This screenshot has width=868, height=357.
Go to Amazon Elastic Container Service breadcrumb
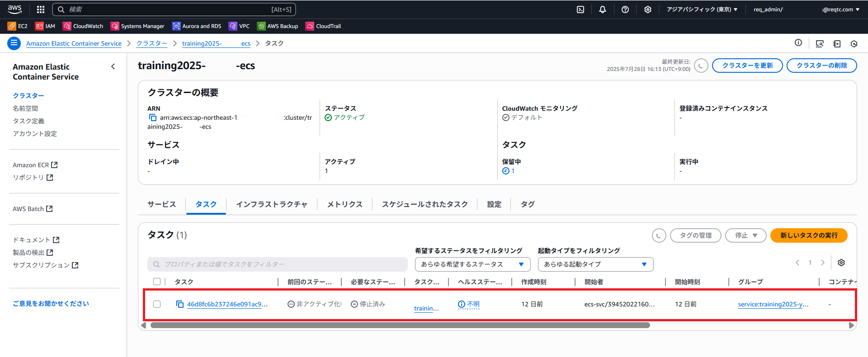click(x=74, y=43)
